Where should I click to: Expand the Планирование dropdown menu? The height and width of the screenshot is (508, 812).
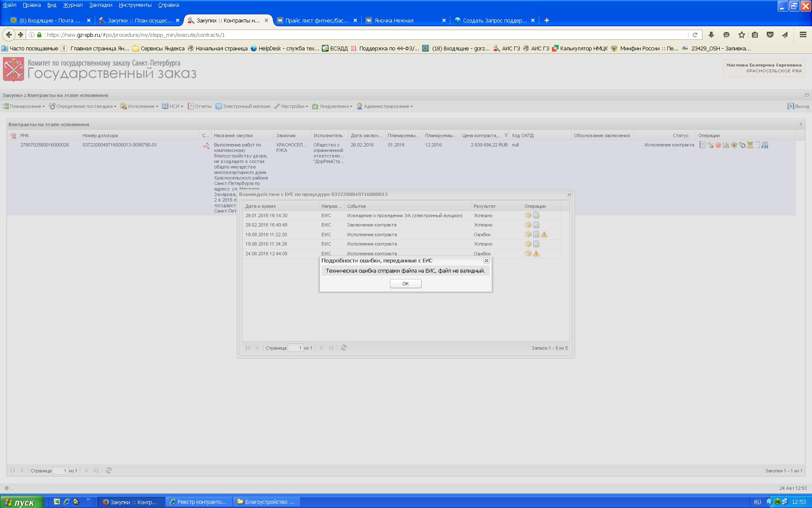pyautogui.click(x=25, y=106)
